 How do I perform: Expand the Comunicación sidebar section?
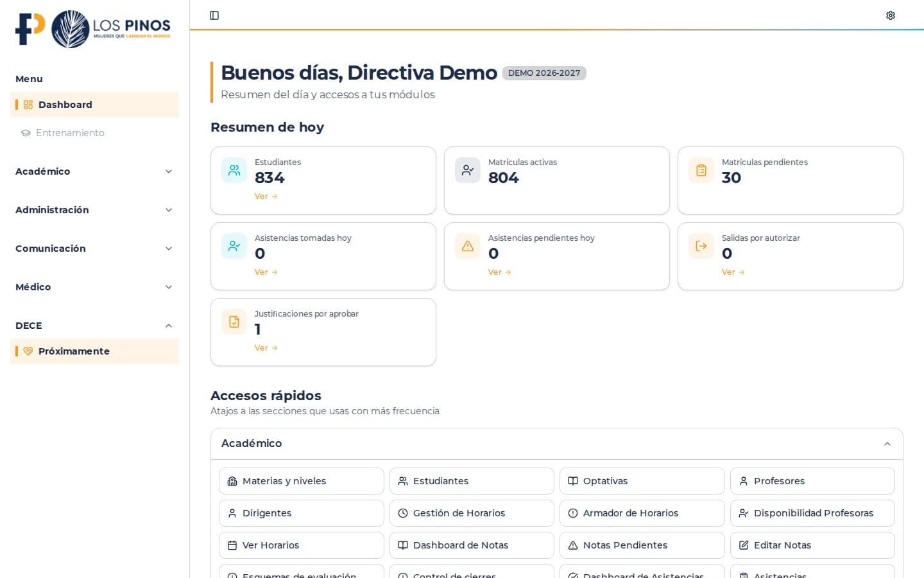[94, 249]
